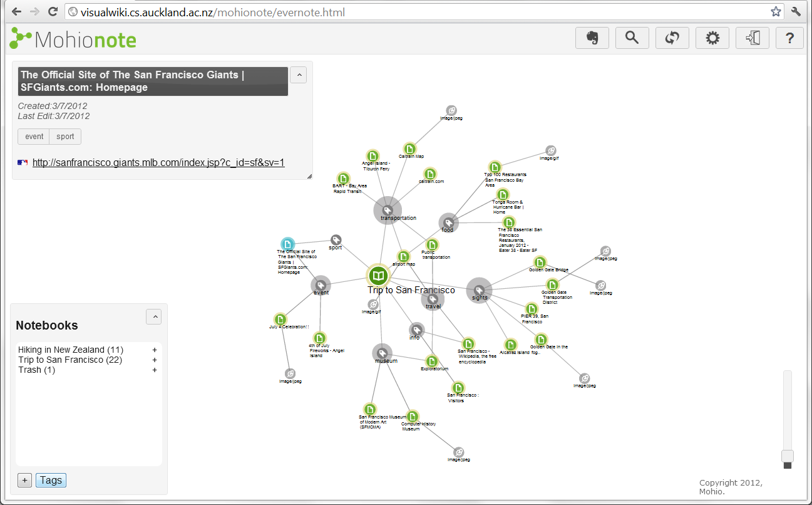
Task: Click the browser reload button
Action: coord(53,11)
